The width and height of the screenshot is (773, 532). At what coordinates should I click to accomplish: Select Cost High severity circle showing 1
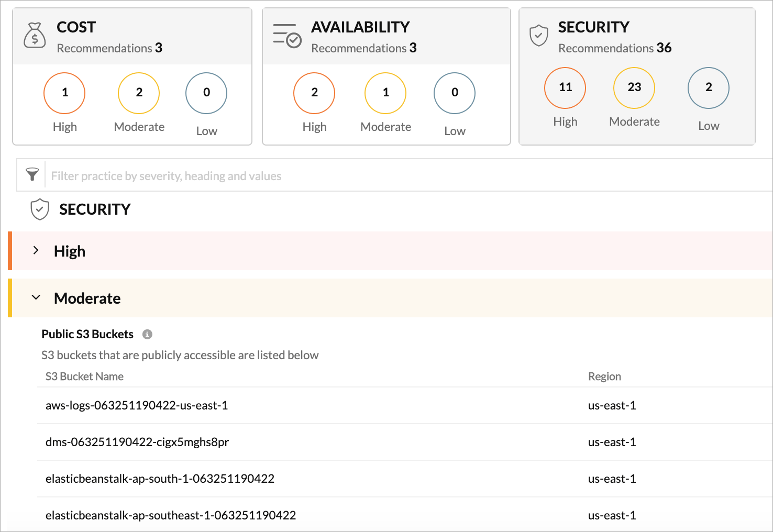point(64,93)
